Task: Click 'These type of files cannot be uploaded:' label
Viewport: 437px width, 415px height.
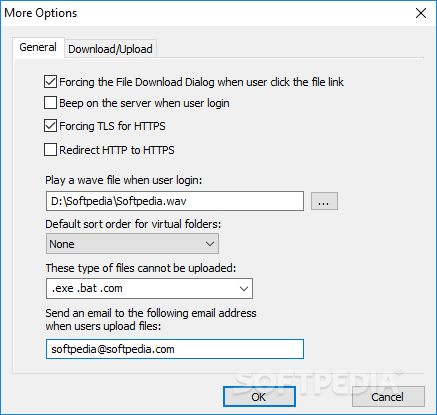Action: 141,268
